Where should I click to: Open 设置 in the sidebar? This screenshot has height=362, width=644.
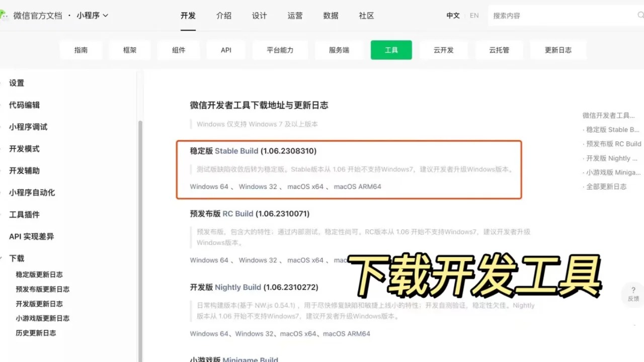coord(17,83)
